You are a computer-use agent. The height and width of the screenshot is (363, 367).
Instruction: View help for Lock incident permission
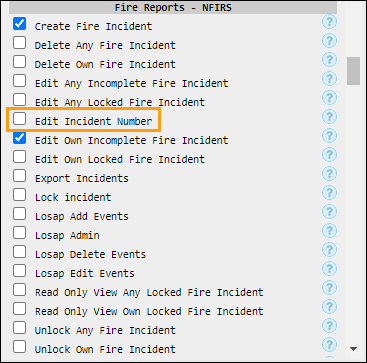coord(329,193)
